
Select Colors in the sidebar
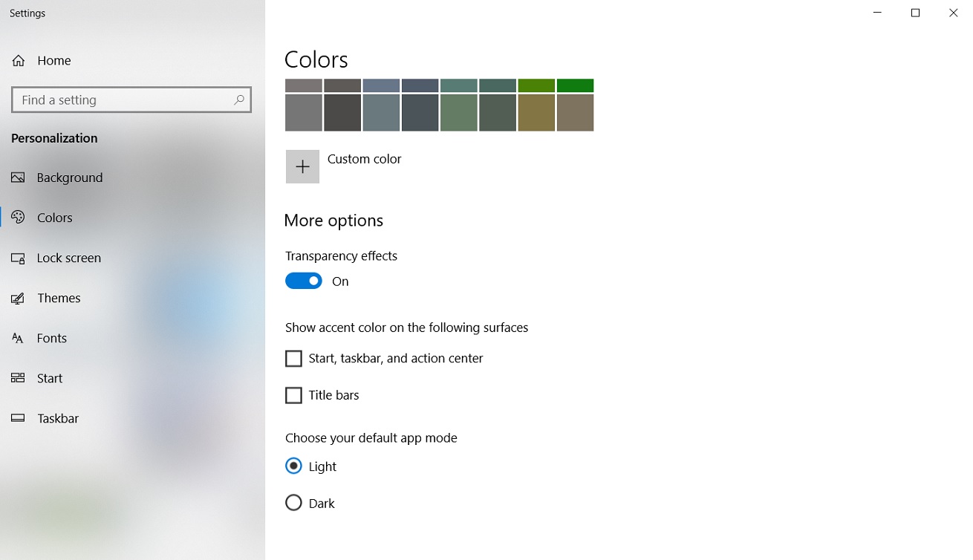coord(132,218)
